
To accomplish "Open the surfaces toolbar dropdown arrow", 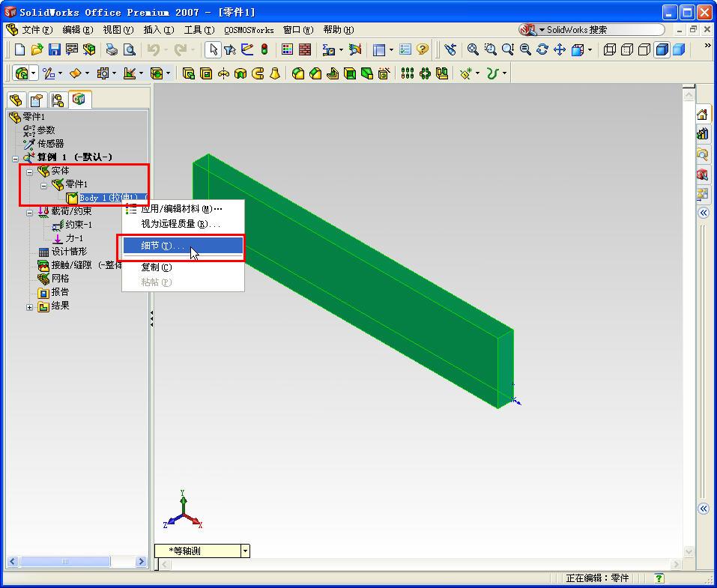I will pyautogui.click(x=87, y=73).
